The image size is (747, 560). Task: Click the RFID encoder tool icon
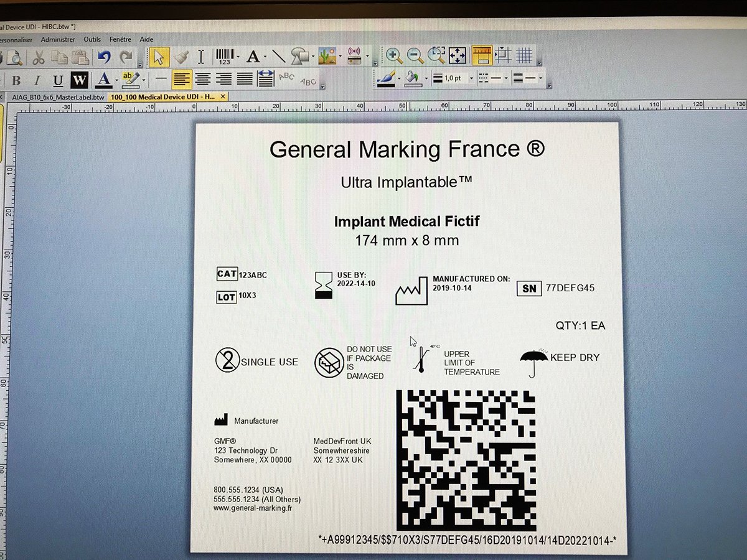354,57
